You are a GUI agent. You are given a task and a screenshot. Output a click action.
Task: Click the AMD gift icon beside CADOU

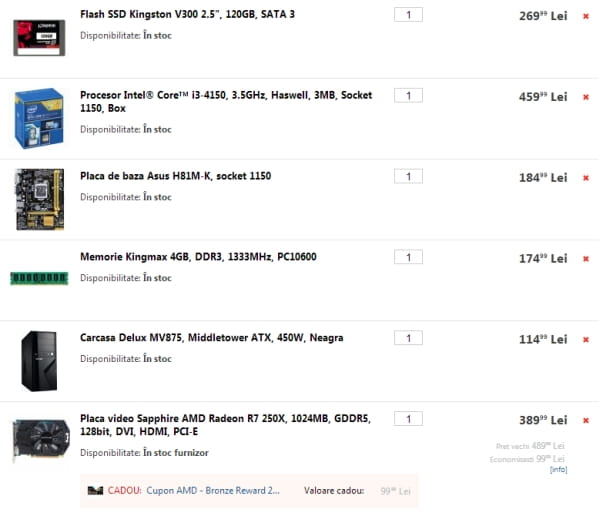95,490
